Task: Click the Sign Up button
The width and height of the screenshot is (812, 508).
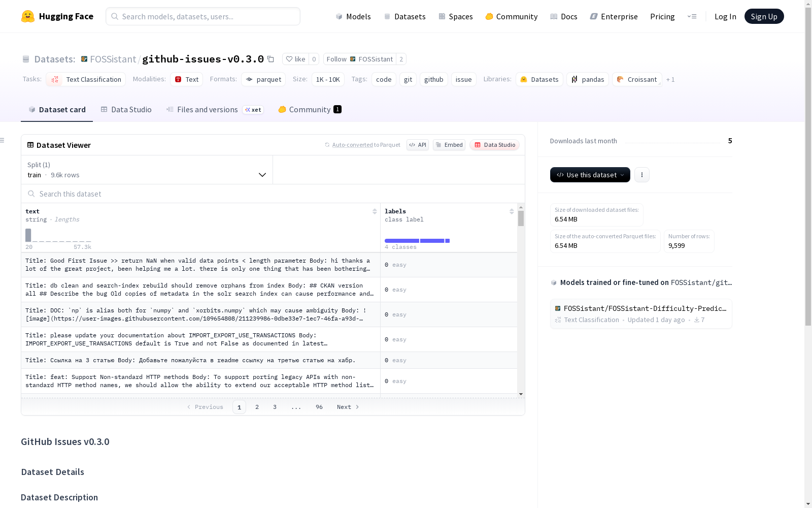Action: click(764, 16)
